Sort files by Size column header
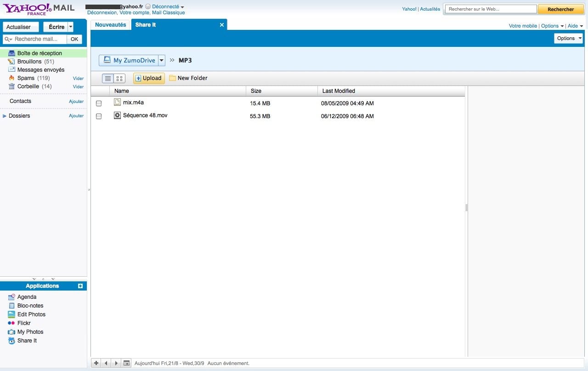 (x=256, y=91)
